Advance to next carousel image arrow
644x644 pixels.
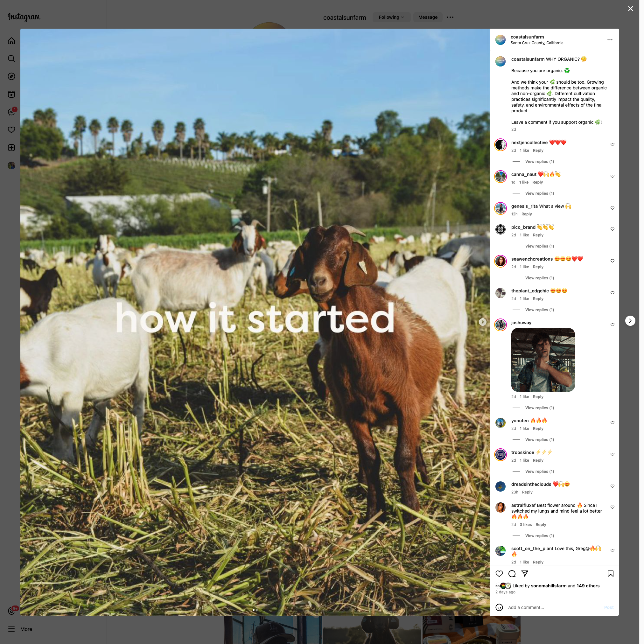[482, 322]
